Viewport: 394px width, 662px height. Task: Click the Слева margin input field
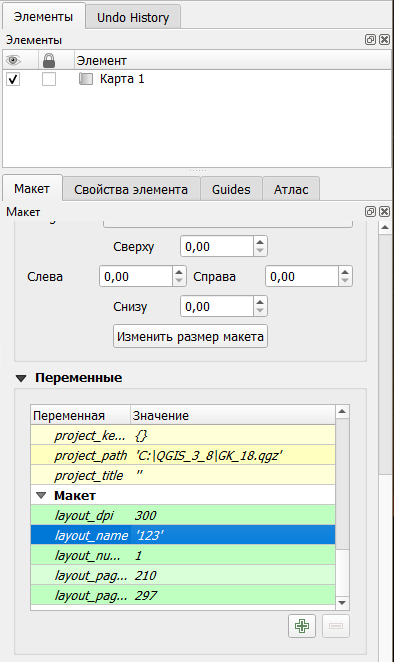[x=136, y=277]
